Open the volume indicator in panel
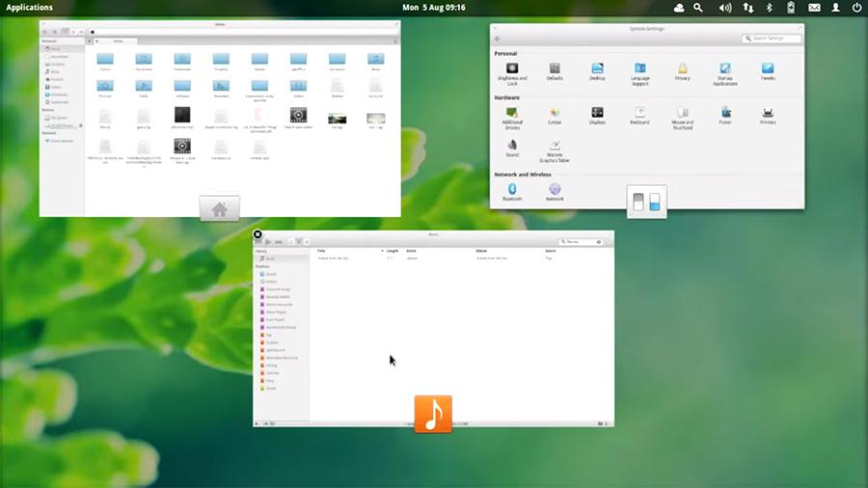Screen dimensions: 868x488 (x=725, y=8)
